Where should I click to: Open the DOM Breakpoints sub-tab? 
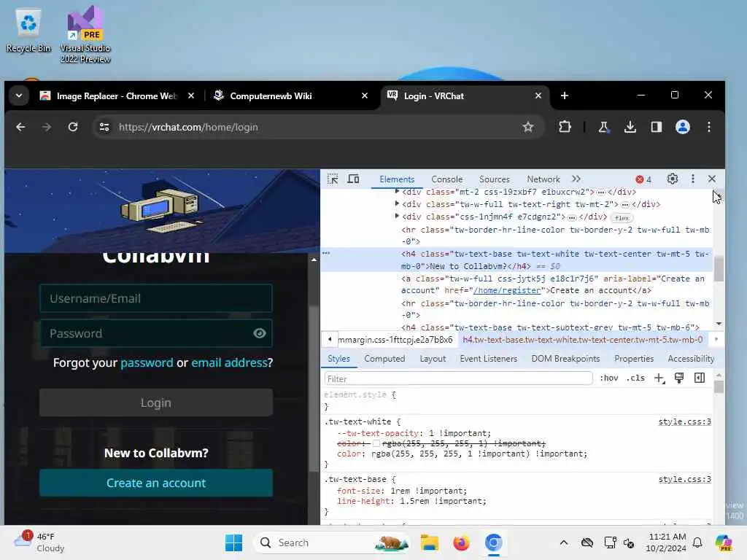click(x=565, y=359)
